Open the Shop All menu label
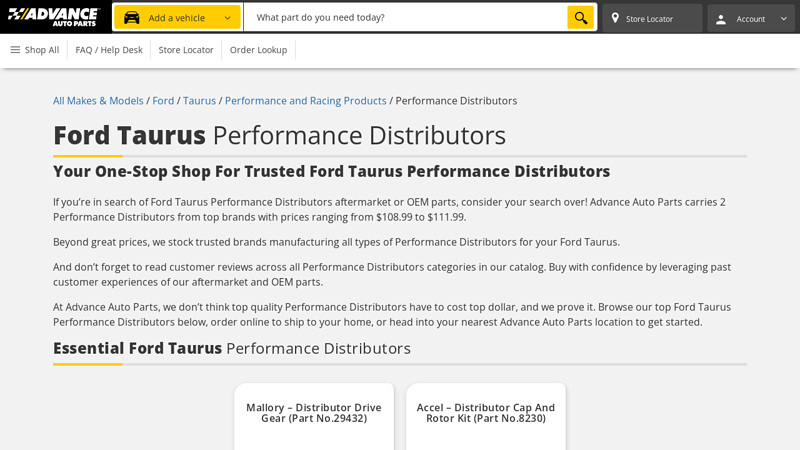The height and width of the screenshot is (450, 800). 42,50
